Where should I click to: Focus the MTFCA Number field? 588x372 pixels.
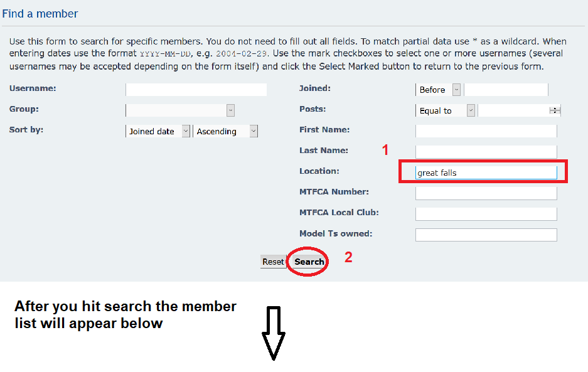click(486, 193)
